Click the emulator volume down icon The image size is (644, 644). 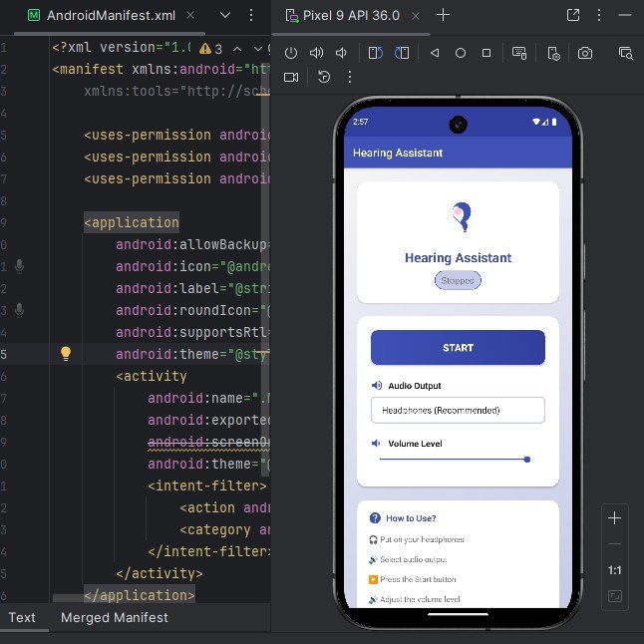point(341,53)
